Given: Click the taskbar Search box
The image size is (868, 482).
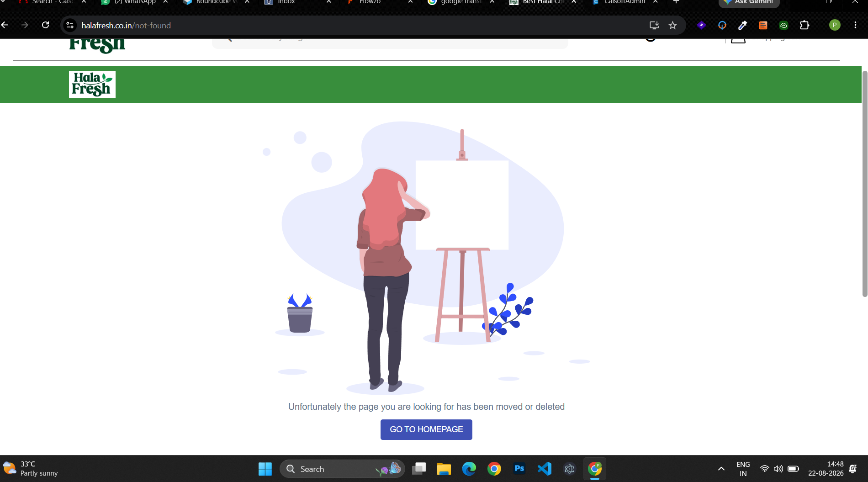Looking at the screenshot, I should [x=342, y=469].
